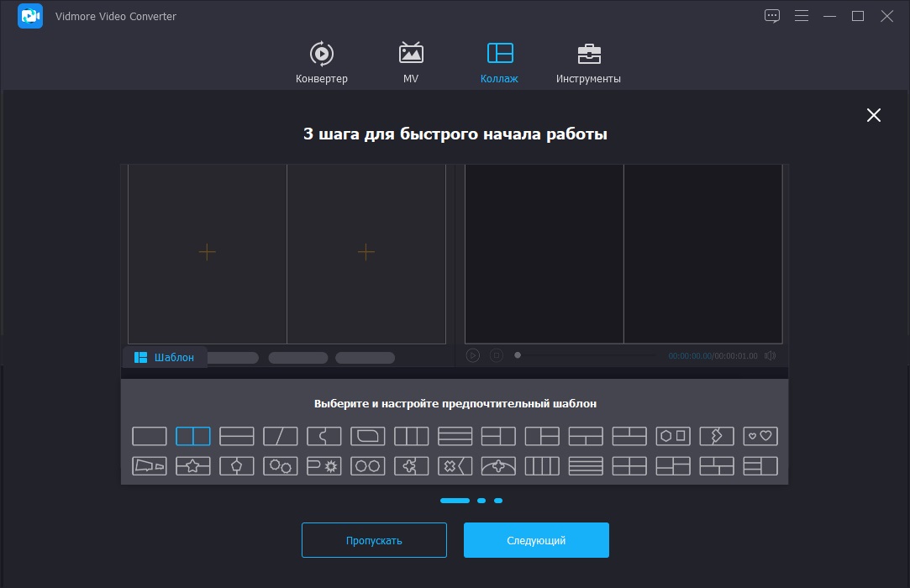The image size is (910, 588).
Task: Select the single-frame collage template
Action: pos(149,435)
